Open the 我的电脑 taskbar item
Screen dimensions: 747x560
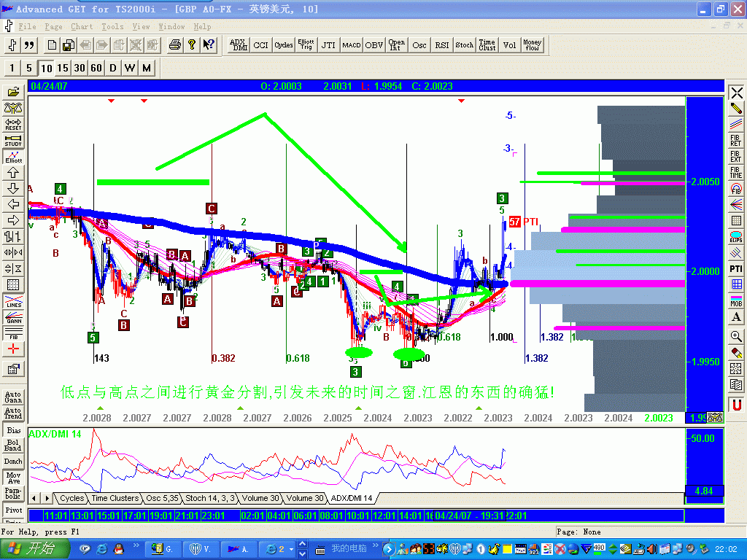(343, 549)
